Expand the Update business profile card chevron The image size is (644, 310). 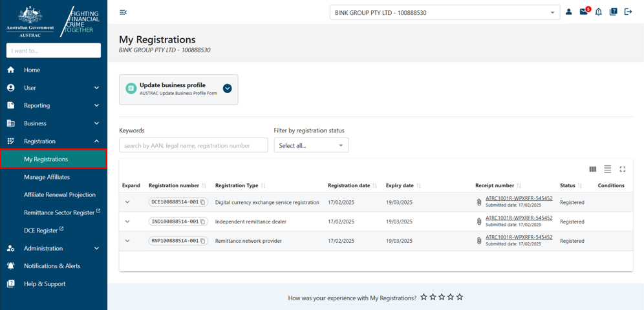pyautogui.click(x=227, y=88)
